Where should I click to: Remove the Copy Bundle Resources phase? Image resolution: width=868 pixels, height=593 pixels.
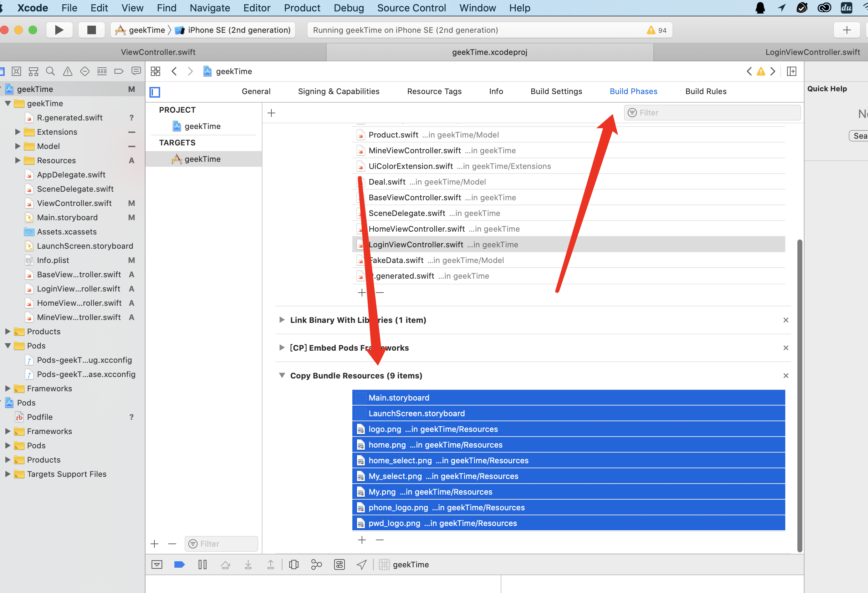pos(786,375)
